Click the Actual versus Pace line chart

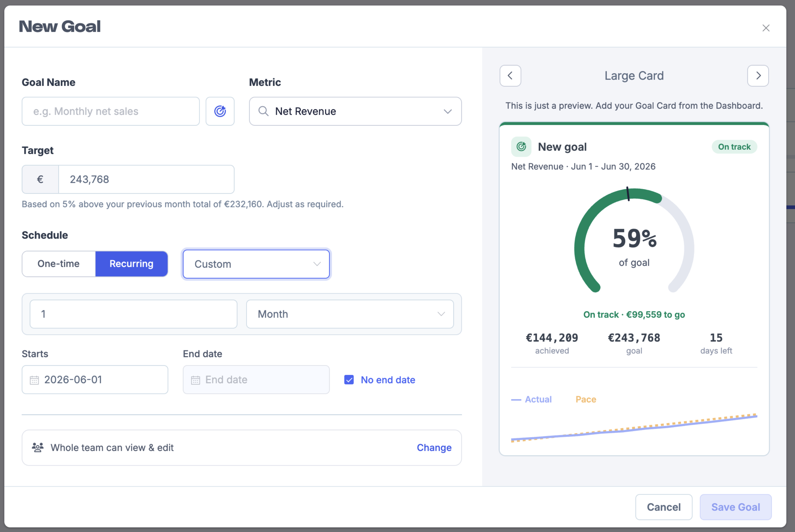pyautogui.click(x=634, y=428)
